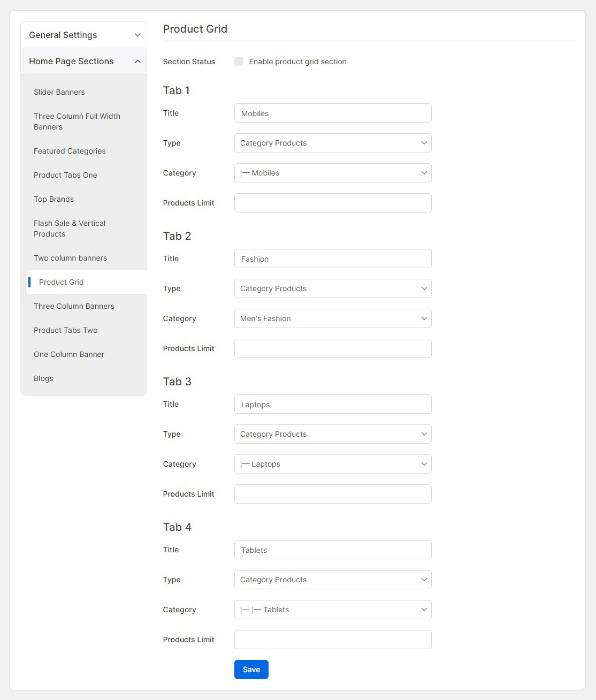Select Top Brands in sidebar
Screen dimensions: 596x700
point(54,199)
